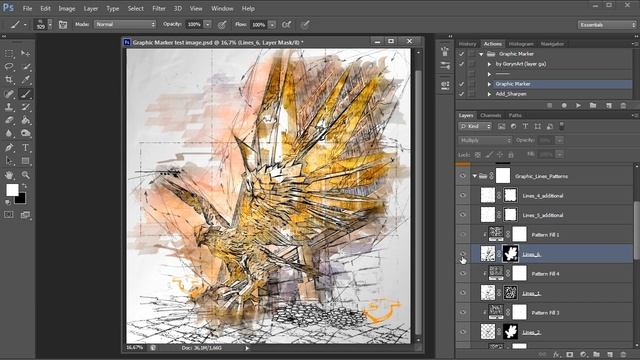Viewport: 640px width, 360px height.
Task: Delete the selected action
Action: 623,105
